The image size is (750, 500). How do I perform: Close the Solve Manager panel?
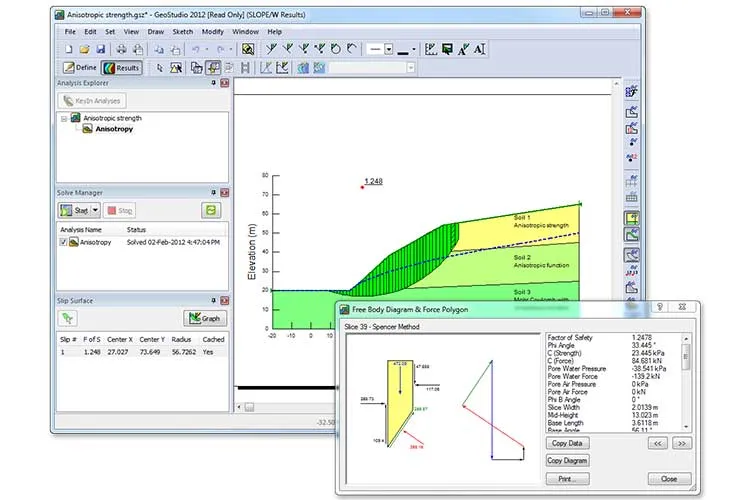tap(224, 192)
